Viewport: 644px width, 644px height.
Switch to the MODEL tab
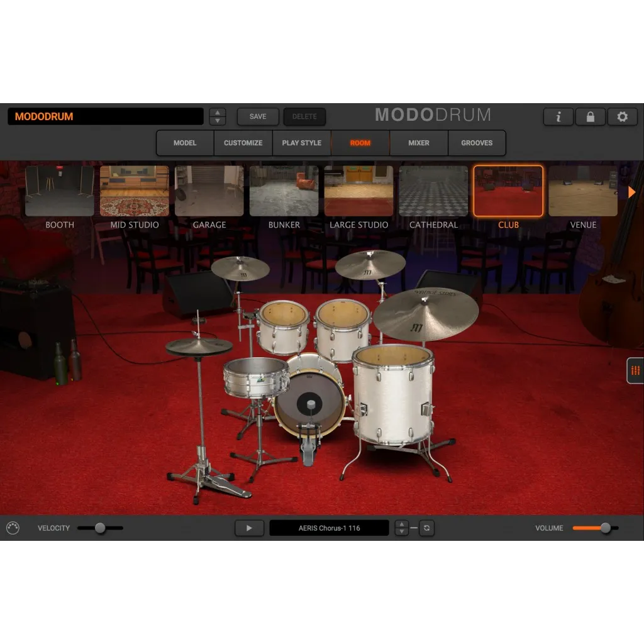185,143
